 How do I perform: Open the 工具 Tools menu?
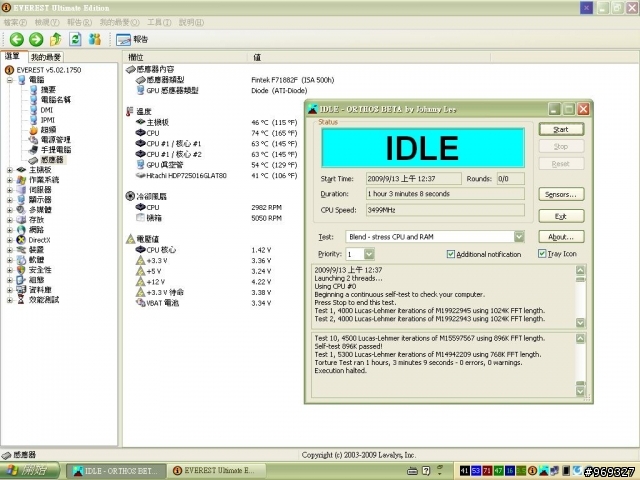[x=159, y=22]
